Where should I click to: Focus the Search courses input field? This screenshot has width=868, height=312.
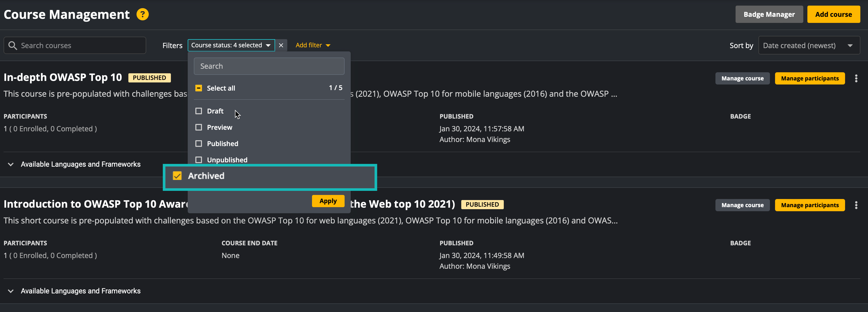[x=75, y=46]
